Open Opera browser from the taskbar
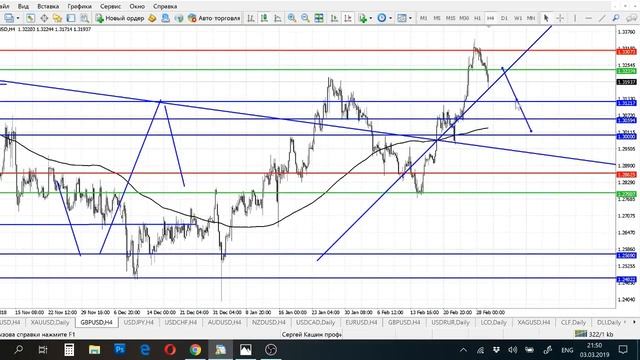 tap(170, 350)
